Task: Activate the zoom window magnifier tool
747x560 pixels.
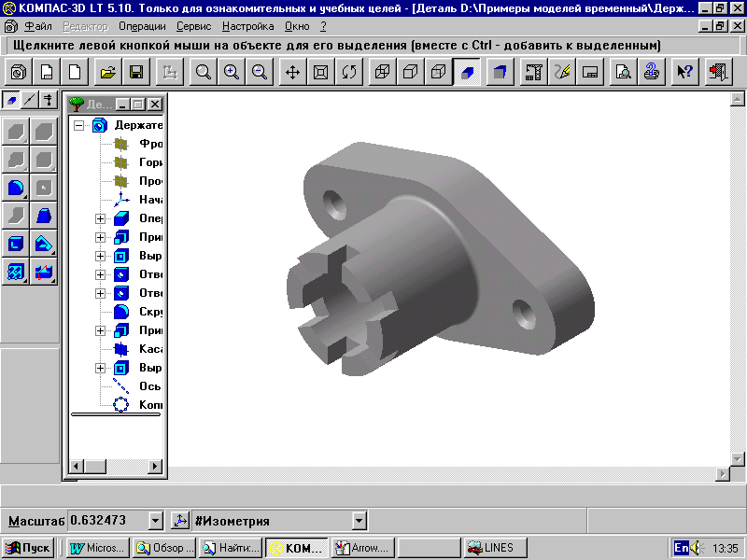Action: [204, 72]
